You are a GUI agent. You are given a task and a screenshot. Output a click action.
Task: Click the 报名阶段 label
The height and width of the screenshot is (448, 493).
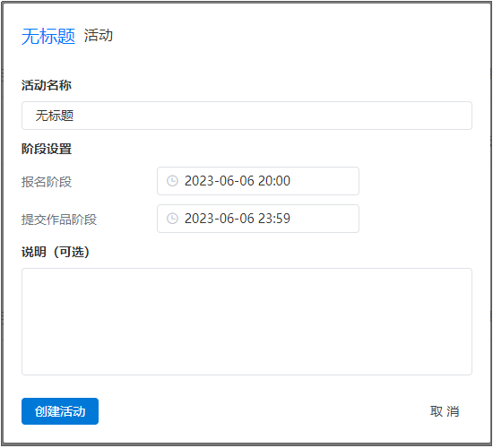pos(47,182)
